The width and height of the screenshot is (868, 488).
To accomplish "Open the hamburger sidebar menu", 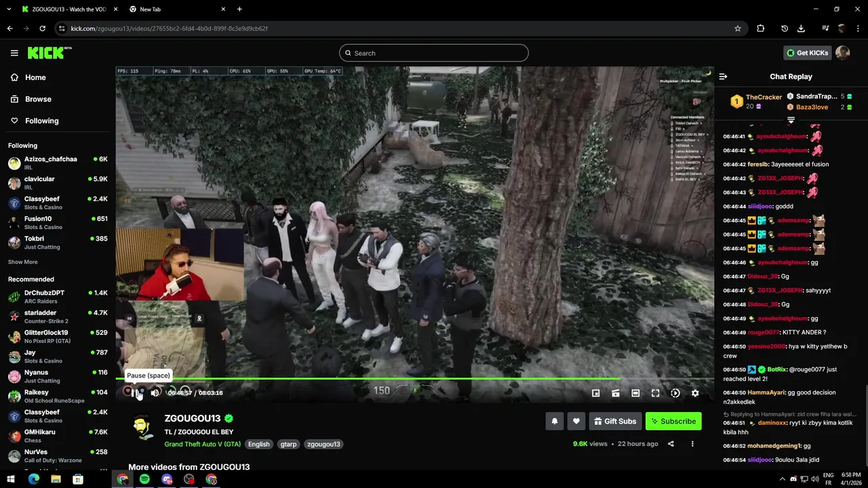I will [14, 53].
